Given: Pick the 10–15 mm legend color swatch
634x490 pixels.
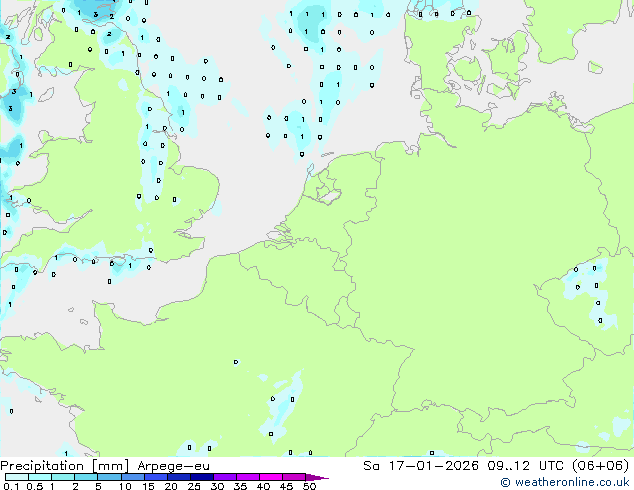Looking at the screenshot, I should click(x=133, y=477).
